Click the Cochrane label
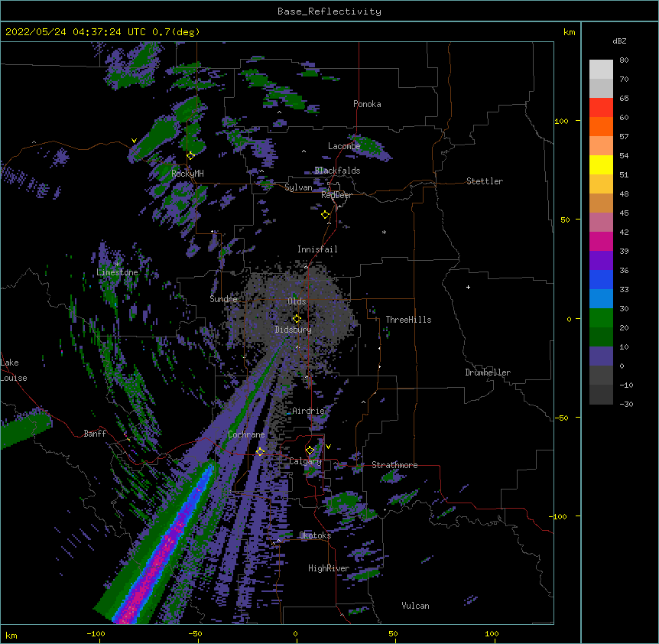Viewport: 659px width, 644px height. pos(246,434)
